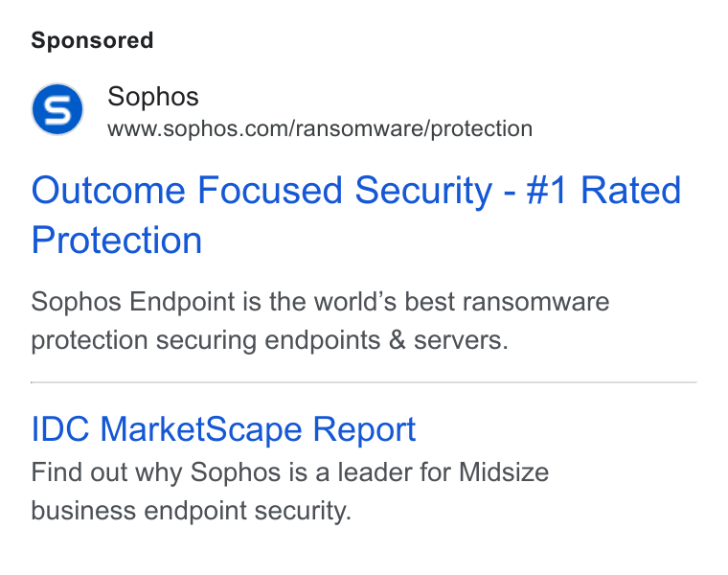Click 'IDC' in the sitelink title
Viewport: 728px width, 575px height.
point(60,429)
